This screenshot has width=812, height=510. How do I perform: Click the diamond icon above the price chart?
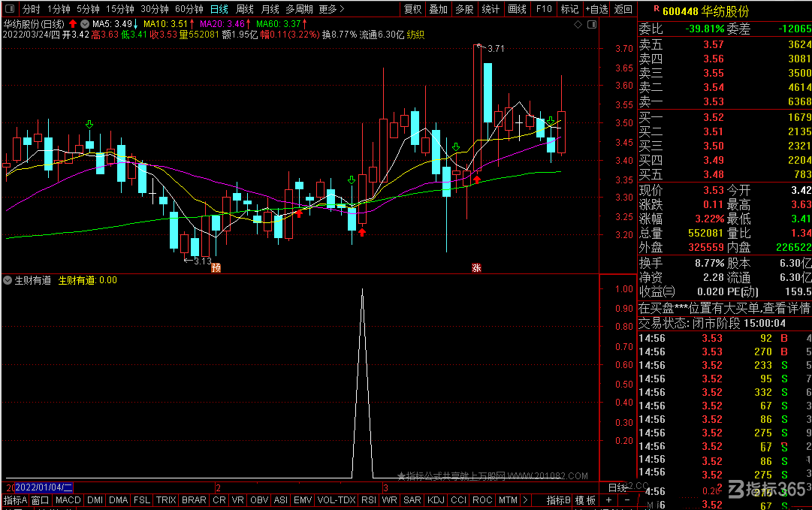pos(578,24)
